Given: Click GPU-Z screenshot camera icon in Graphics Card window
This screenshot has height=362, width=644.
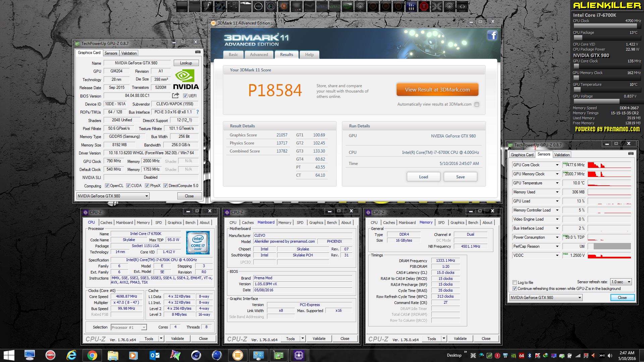Looking at the screenshot, I should point(198,52).
